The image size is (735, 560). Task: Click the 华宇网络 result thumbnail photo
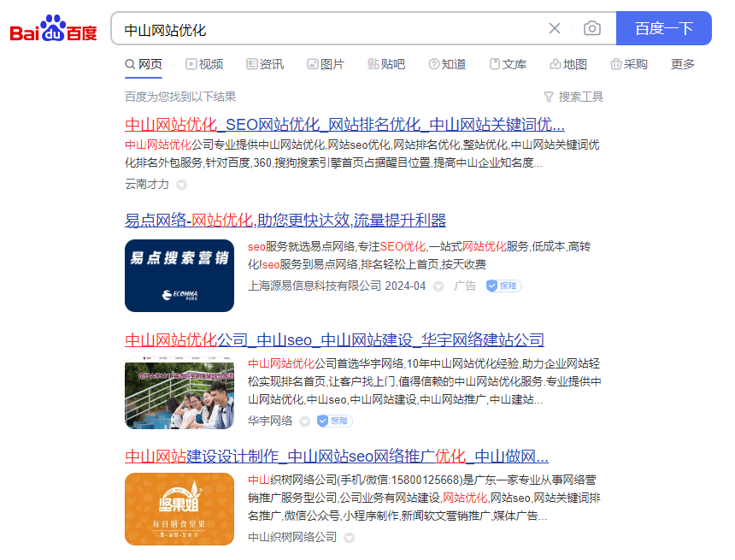pos(179,393)
